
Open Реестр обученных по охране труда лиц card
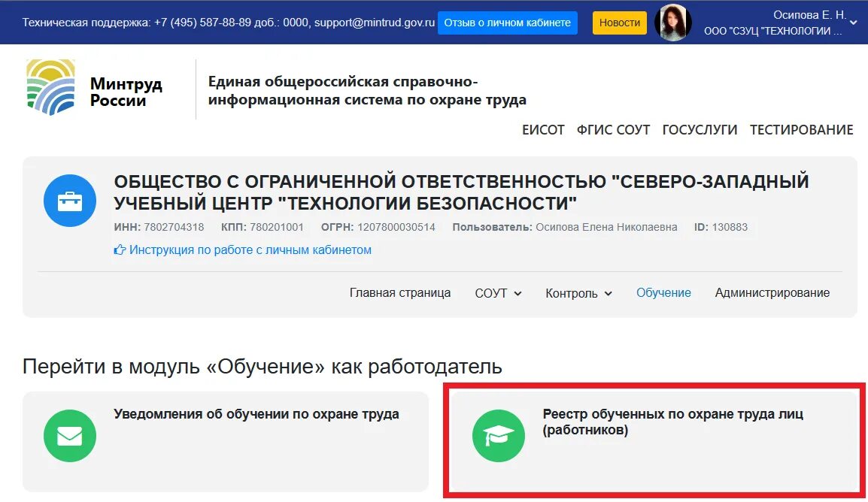pyautogui.click(x=654, y=441)
